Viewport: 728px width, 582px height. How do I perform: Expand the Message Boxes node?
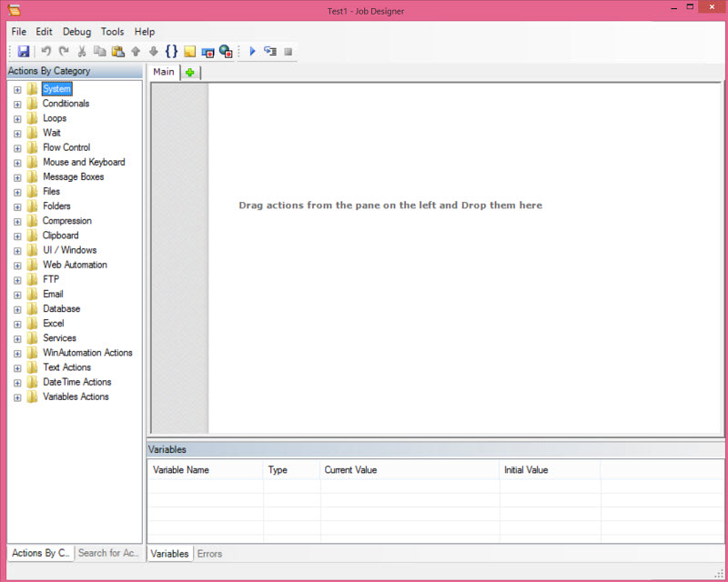[x=17, y=177]
